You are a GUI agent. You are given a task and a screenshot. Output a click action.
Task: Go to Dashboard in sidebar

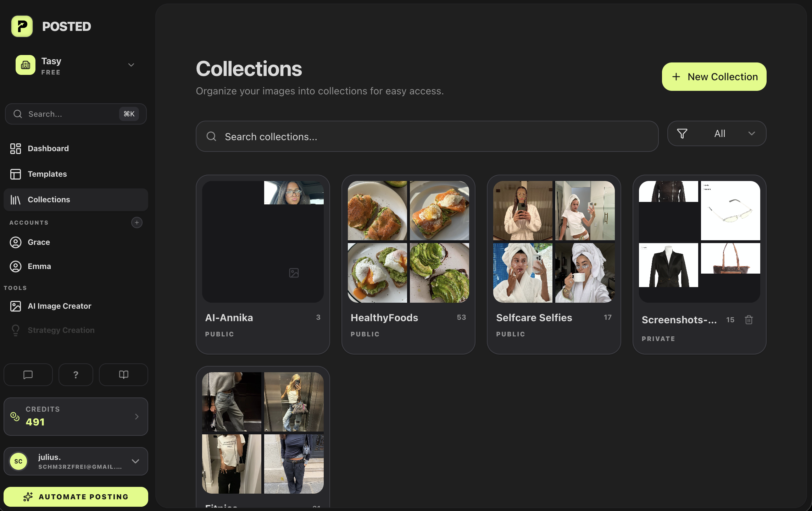point(48,148)
